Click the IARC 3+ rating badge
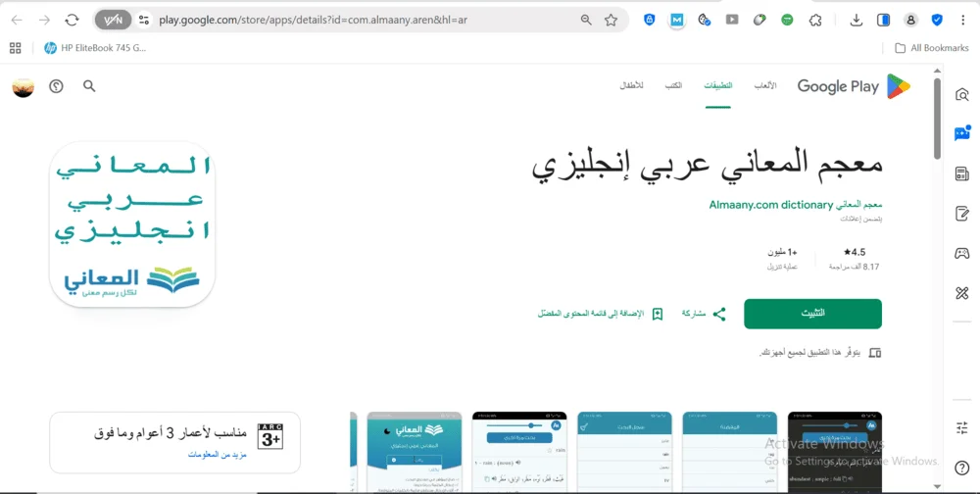This screenshot has width=980, height=494. pyautogui.click(x=270, y=436)
